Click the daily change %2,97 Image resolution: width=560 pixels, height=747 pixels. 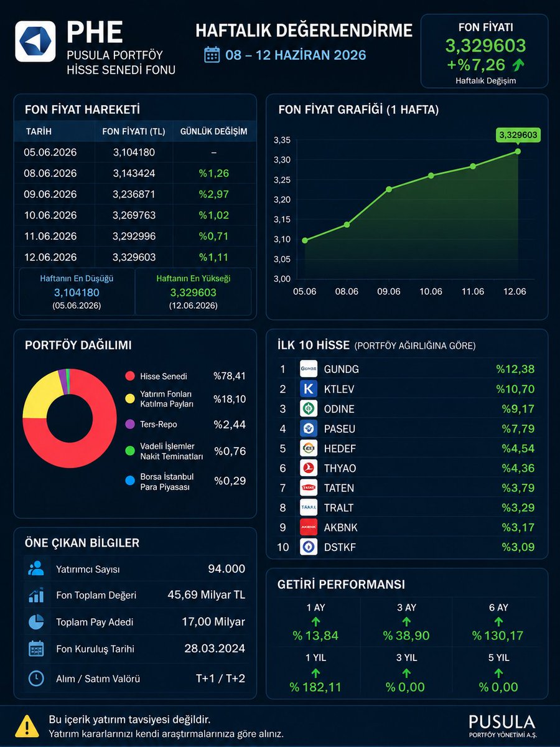tap(214, 194)
